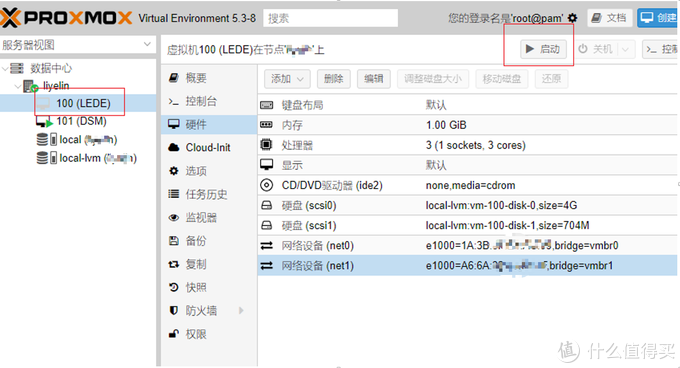Click the 删除 remove button

coord(333,79)
